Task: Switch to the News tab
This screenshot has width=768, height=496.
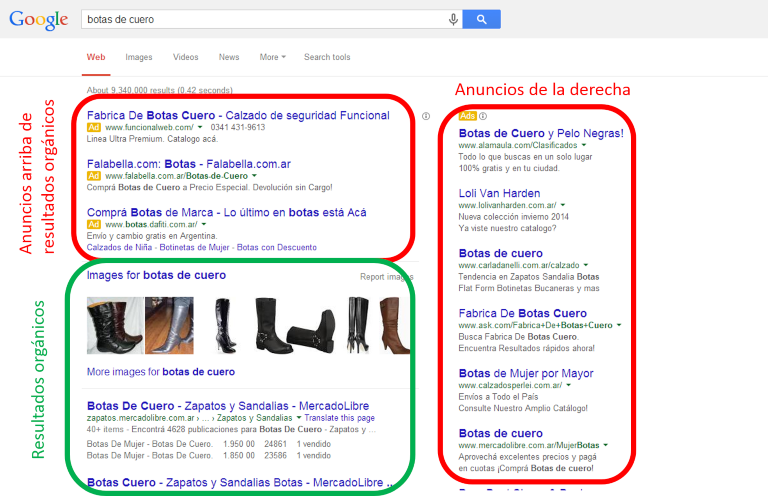Action: tap(229, 57)
